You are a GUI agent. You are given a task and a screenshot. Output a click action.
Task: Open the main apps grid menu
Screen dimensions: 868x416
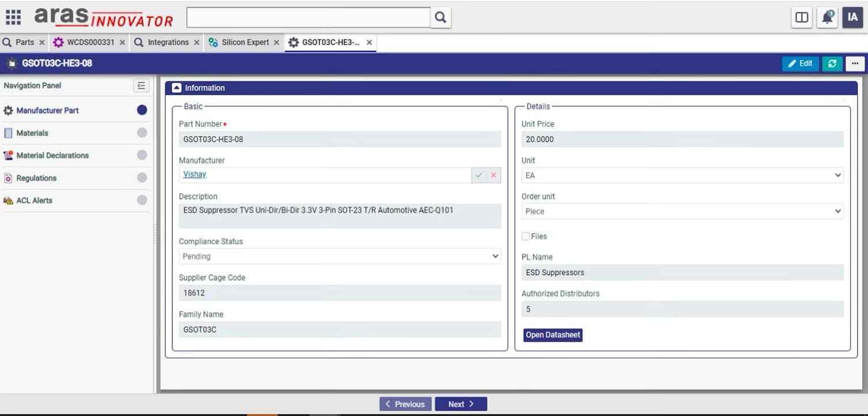point(13,17)
